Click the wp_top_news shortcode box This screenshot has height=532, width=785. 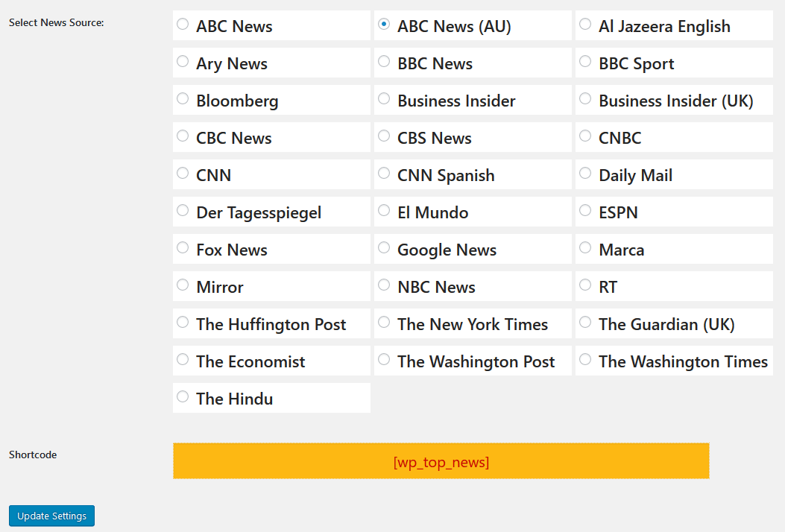coord(441,462)
